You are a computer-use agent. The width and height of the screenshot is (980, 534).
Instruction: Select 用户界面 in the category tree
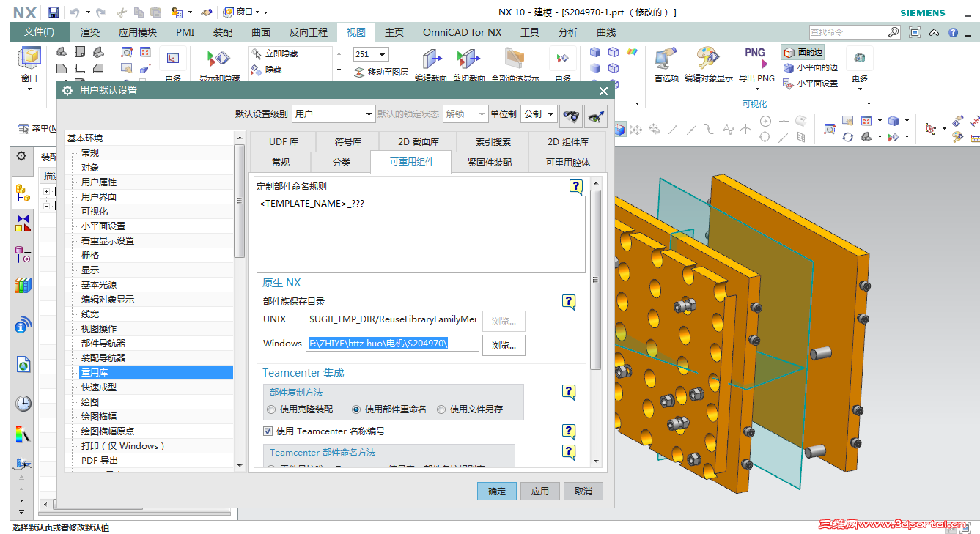(x=99, y=196)
